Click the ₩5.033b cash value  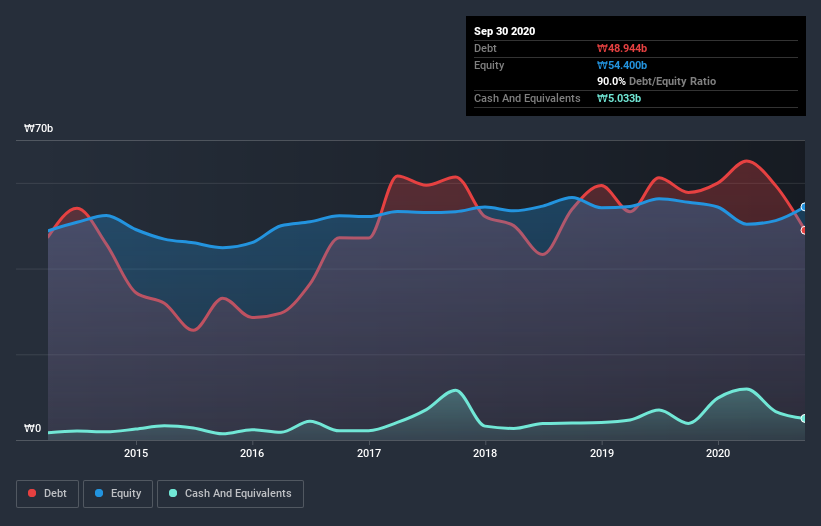tap(619, 98)
